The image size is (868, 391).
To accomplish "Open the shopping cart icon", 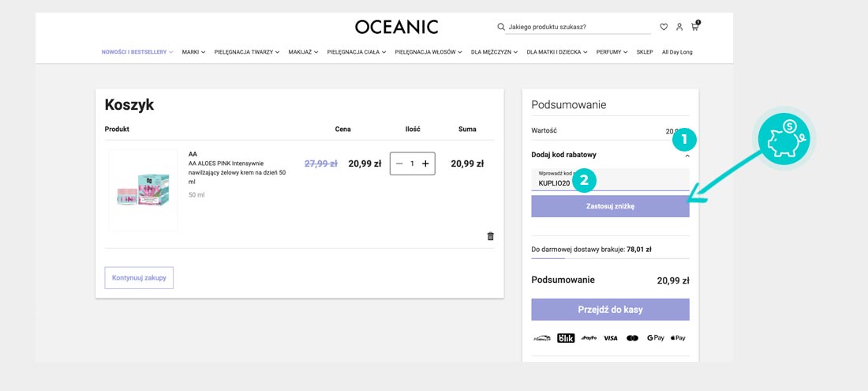I will (695, 27).
